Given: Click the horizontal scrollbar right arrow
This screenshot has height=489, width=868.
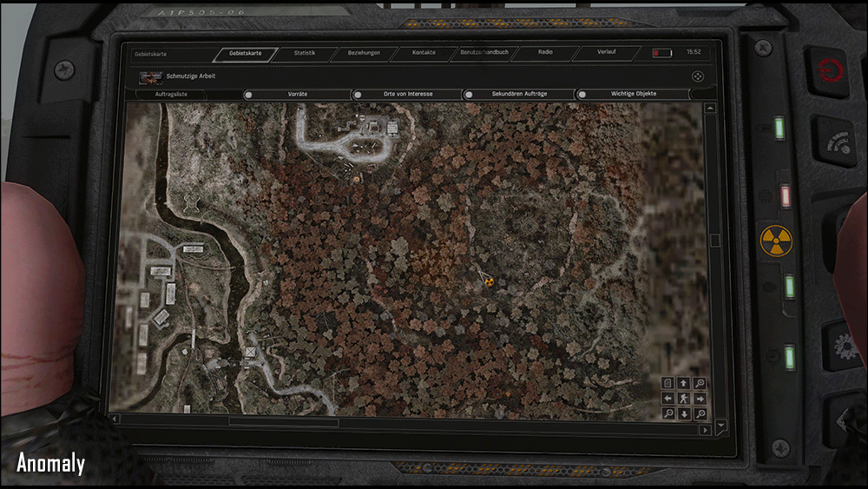Looking at the screenshot, I should 705,430.
